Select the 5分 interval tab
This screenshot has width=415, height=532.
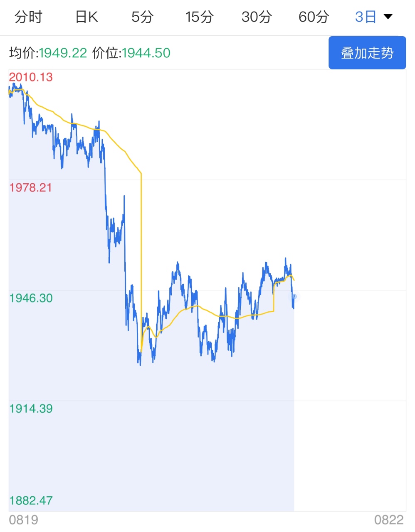click(x=143, y=17)
